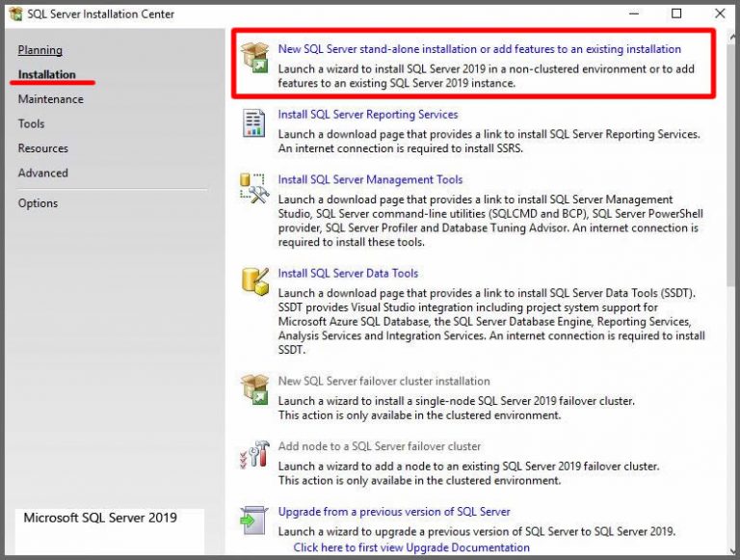740x560 pixels.
Task: Open Install SQL Server Reporting Services link
Action: (368, 115)
